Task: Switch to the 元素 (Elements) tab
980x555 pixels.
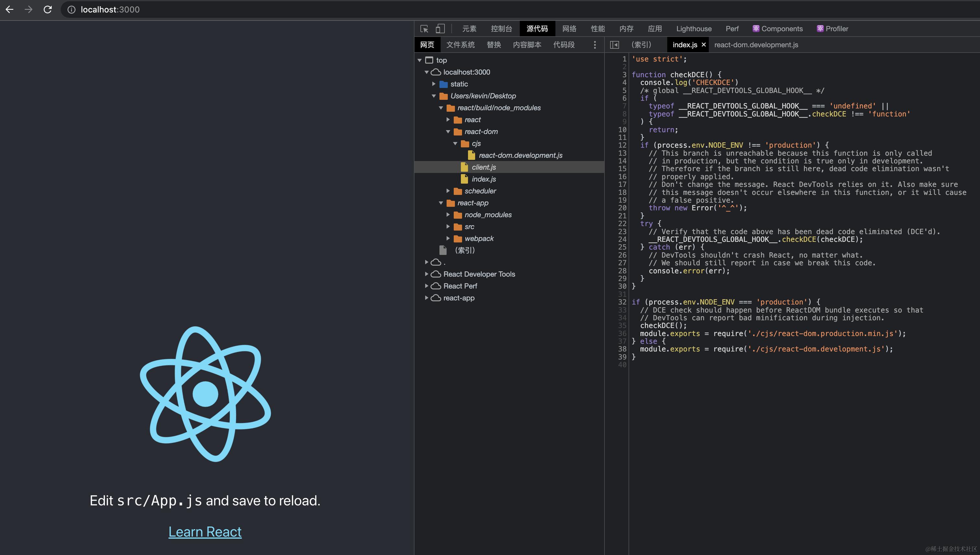Action: 469,28
